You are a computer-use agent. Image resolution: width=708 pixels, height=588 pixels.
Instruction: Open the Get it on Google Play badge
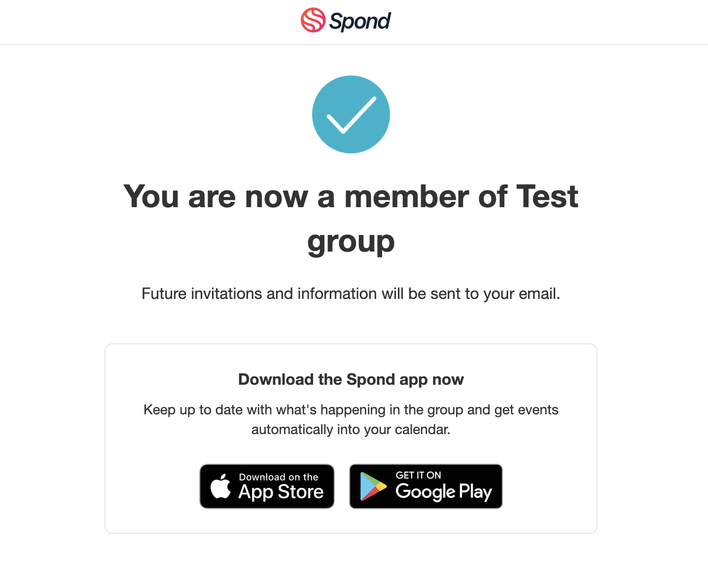426,486
